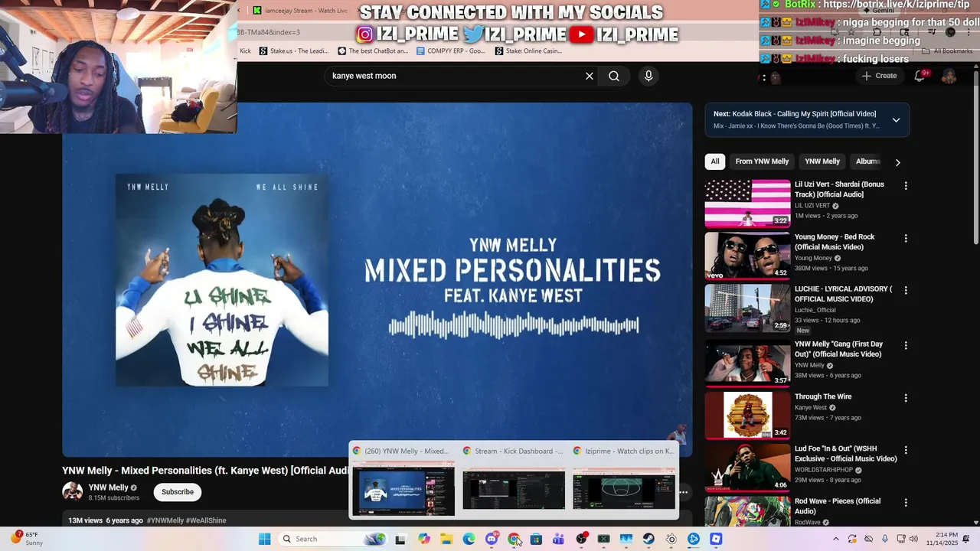Open options for Lil Uzi Vert Shardai video
Screen dimensions: 980x551
coord(906,186)
